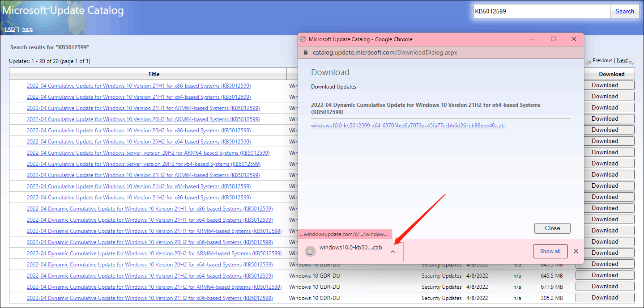Click the KB5012599 search input field
The height and width of the screenshot is (308, 644).
tap(542, 11)
